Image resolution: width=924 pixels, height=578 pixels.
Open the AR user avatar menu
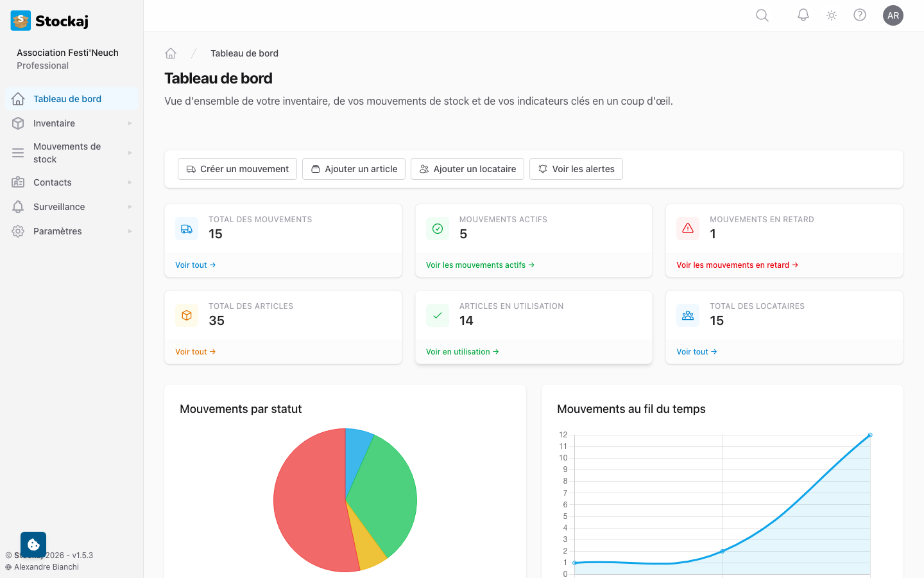pyautogui.click(x=893, y=15)
